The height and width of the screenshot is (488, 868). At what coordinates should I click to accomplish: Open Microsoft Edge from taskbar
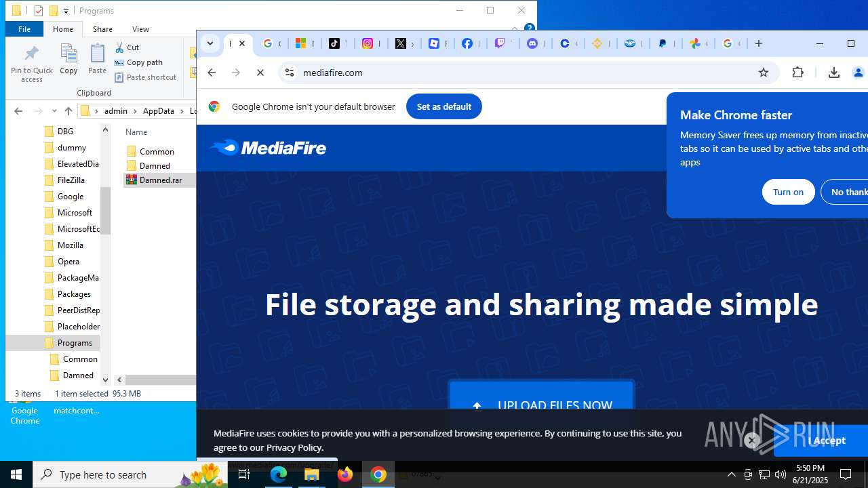pyautogui.click(x=279, y=474)
